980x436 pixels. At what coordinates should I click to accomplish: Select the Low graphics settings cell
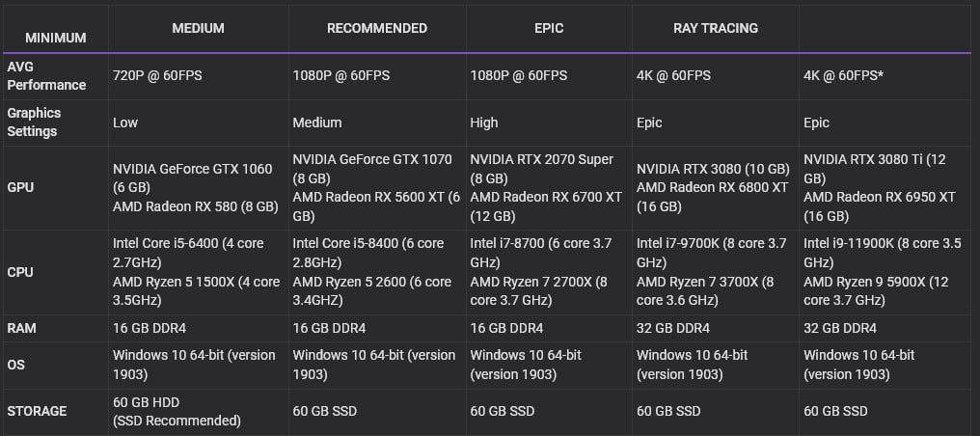(x=125, y=123)
